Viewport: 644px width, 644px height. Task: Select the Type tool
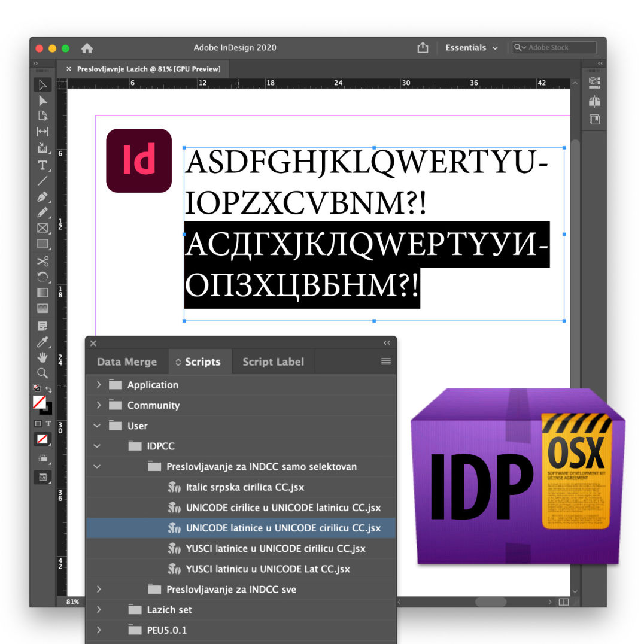tap(42, 165)
